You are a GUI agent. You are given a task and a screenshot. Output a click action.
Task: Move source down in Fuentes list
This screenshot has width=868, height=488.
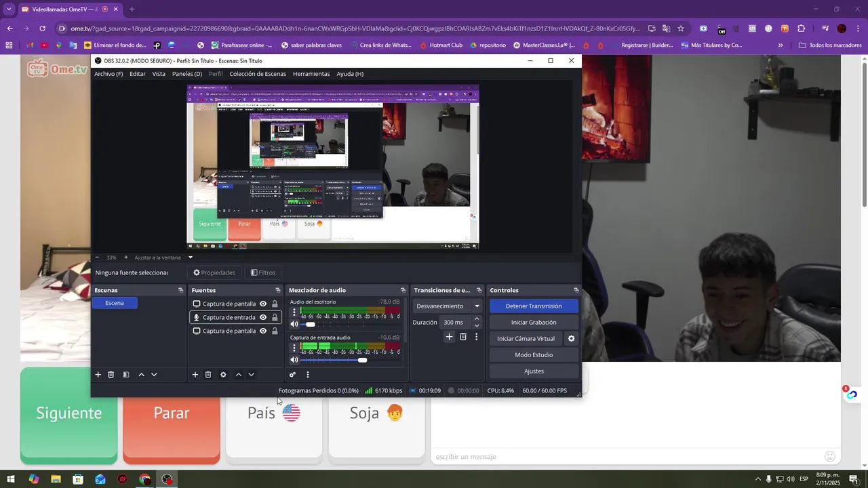(x=251, y=375)
